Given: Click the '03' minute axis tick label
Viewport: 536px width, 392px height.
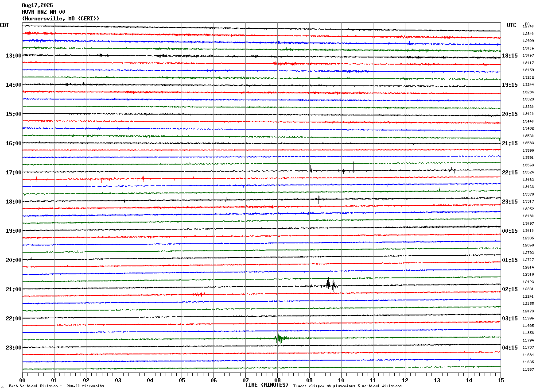Looking at the screenshot, I should click(x=118, y=380).
